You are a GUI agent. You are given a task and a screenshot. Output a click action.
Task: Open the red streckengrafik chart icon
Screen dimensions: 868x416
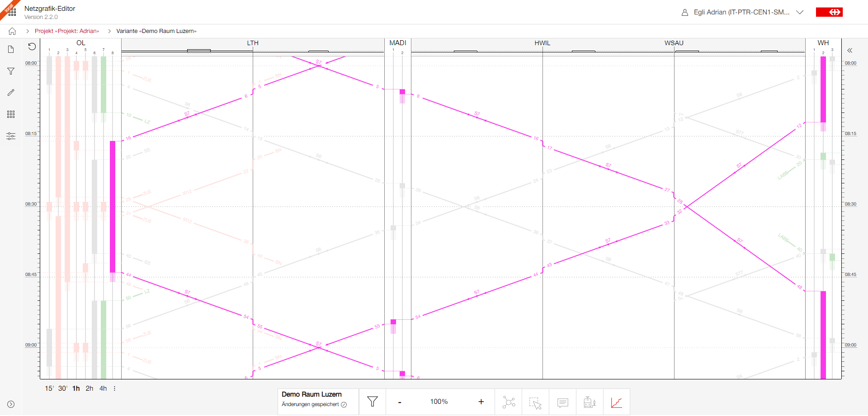pos(617,402)
